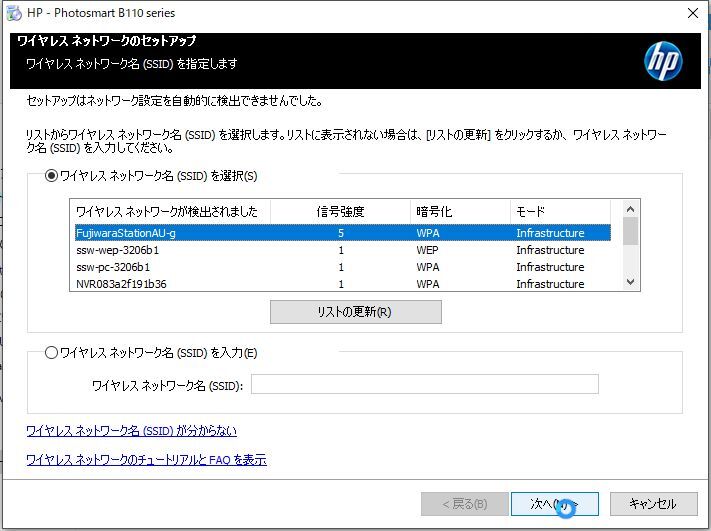This screenshot has height=531, width=711.
Task: Open wireless tutorial and FAQ link
Action: point(146,460)
